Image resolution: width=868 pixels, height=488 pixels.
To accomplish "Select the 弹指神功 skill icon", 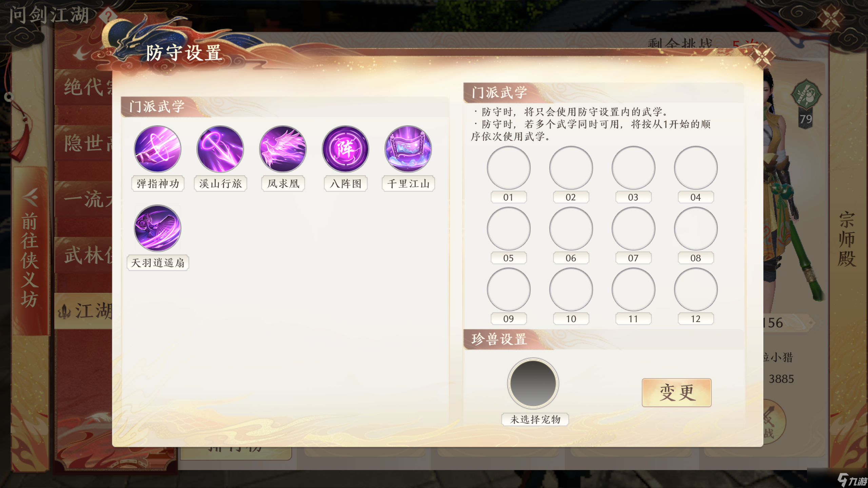I will pos(158,149).
